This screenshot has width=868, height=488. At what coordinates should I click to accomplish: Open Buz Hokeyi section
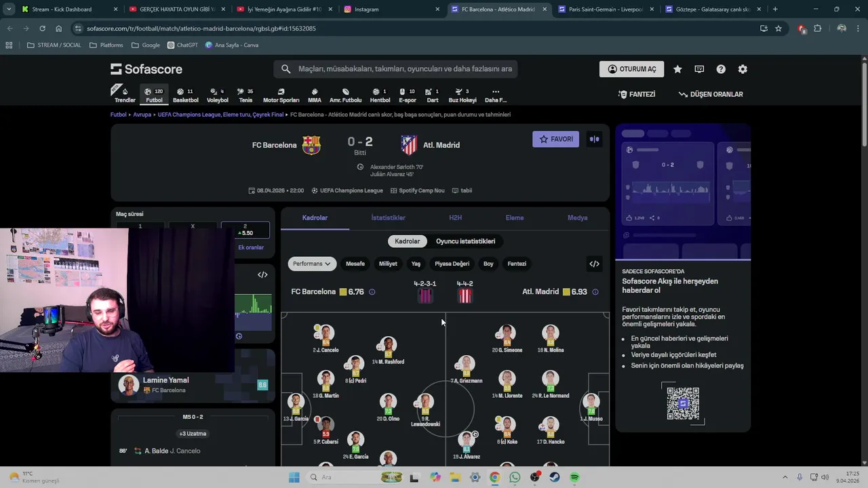tap(462, 95)
